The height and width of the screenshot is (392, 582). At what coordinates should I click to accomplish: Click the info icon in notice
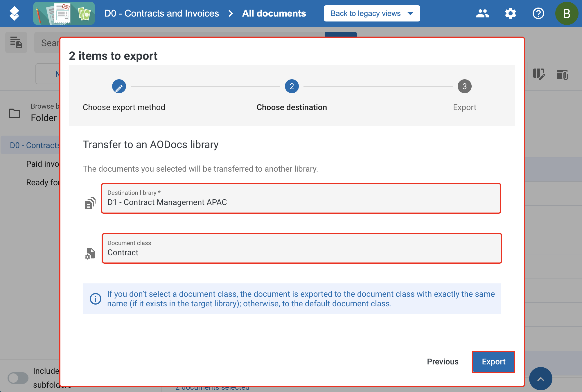point(96,299)
